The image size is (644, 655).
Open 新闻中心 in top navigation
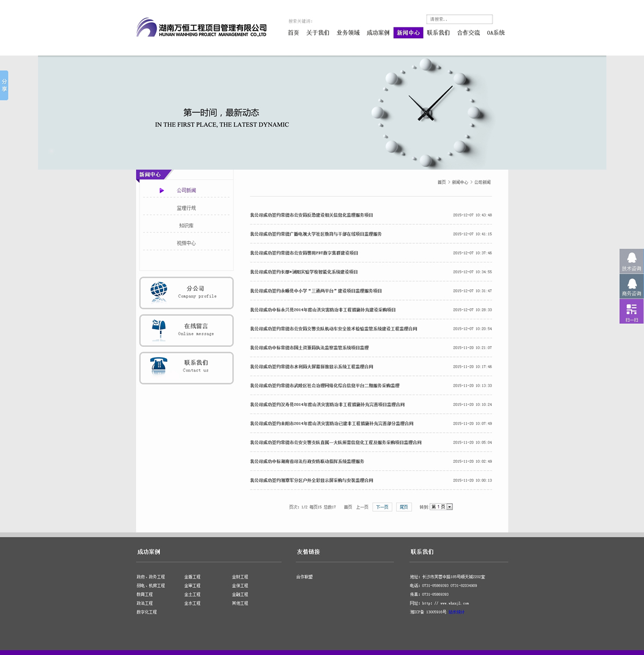408,33
